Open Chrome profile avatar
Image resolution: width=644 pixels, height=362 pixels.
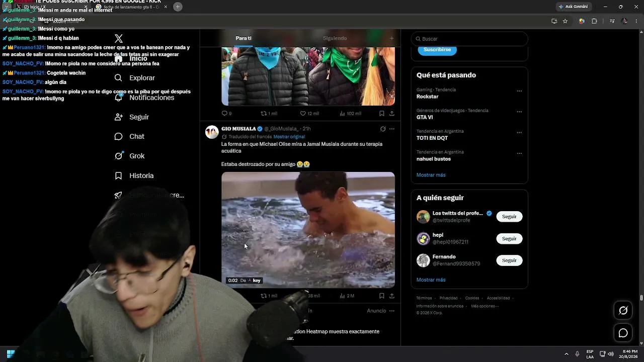click(624, 21)
